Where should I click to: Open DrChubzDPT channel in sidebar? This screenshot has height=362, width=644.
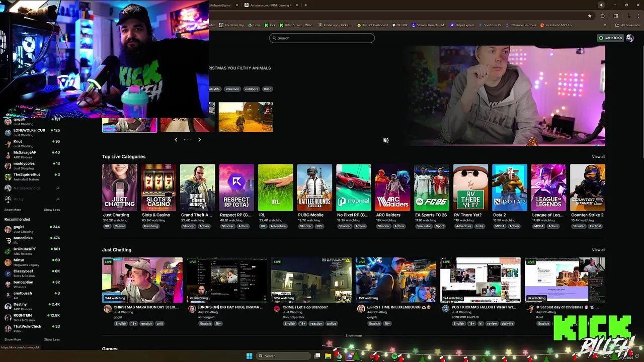click(32, 251)
